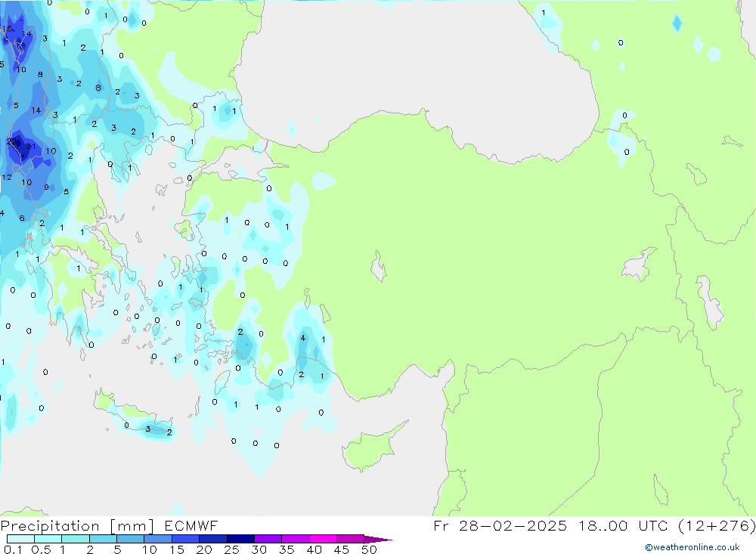Viewport: 756px width, 554px height.
Task: Pick the 40–45 mm magenta legend segment
Action: click(323, 539)
